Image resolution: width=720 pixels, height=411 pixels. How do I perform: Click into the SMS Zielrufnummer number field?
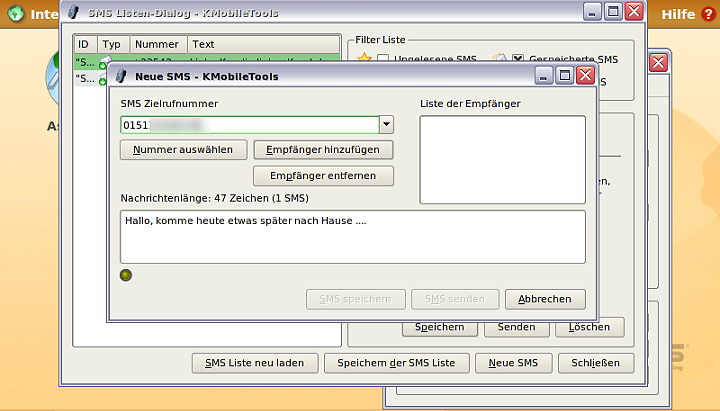[x=249, y=125]
